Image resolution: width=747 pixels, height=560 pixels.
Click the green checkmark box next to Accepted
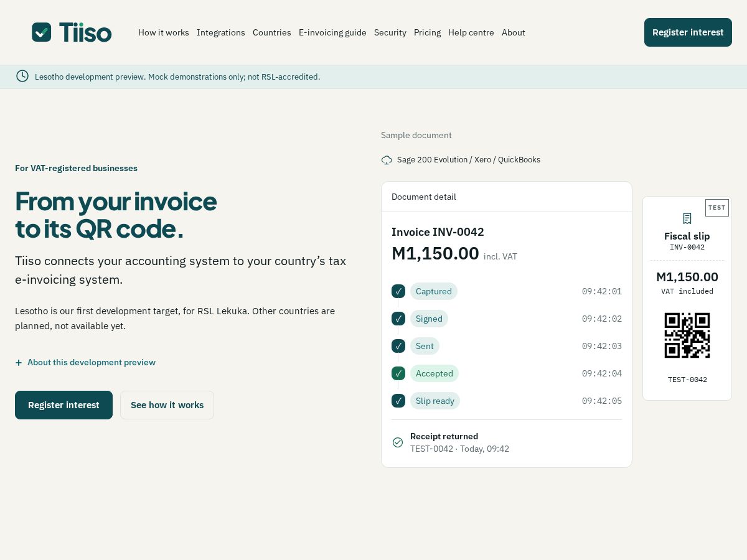click(398, 373)
